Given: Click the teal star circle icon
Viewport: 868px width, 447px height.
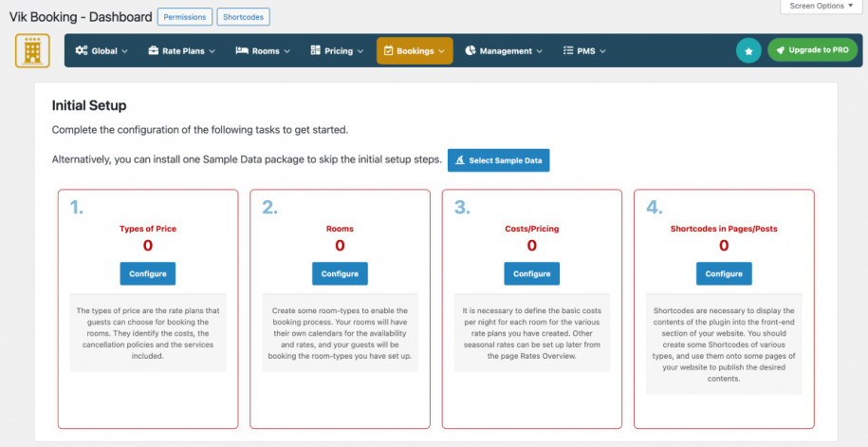Looking at the screenshot, I should point(749,51).
